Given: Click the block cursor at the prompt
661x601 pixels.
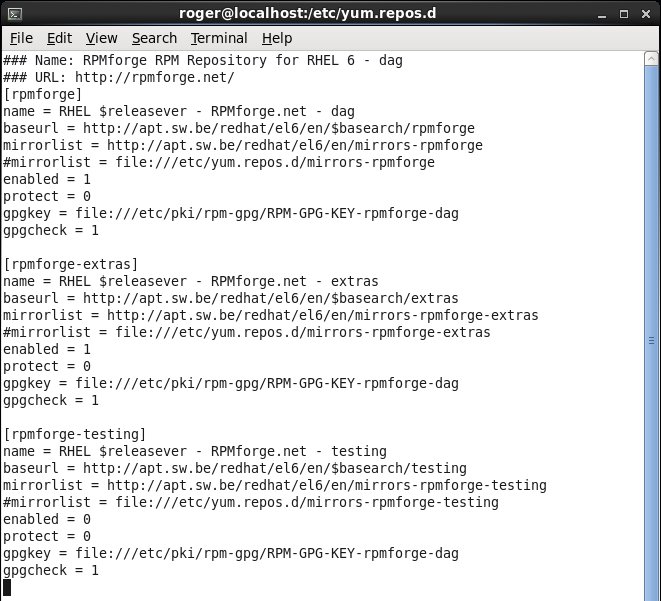Looking at the screenshot, I should 7,588.
